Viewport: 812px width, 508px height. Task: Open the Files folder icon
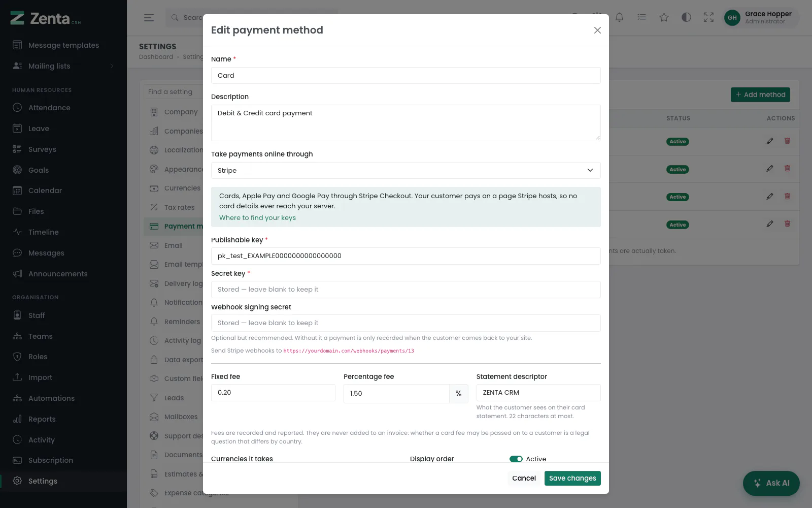click(17, 211)
